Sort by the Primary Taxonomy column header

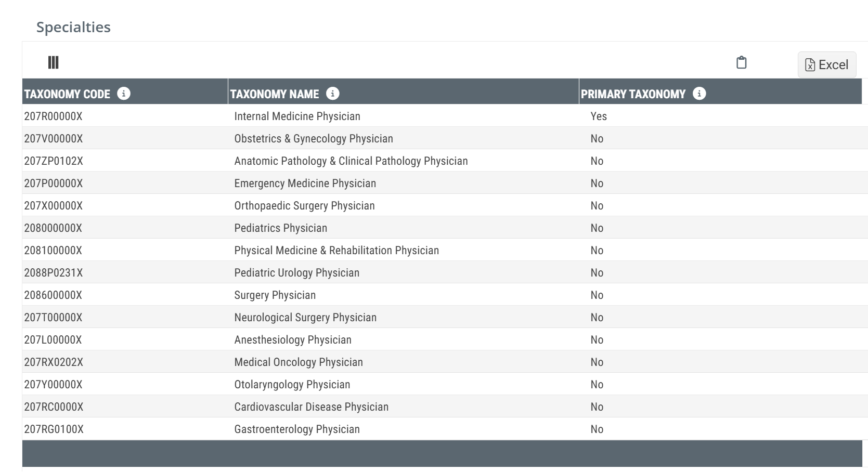point(633,94)
